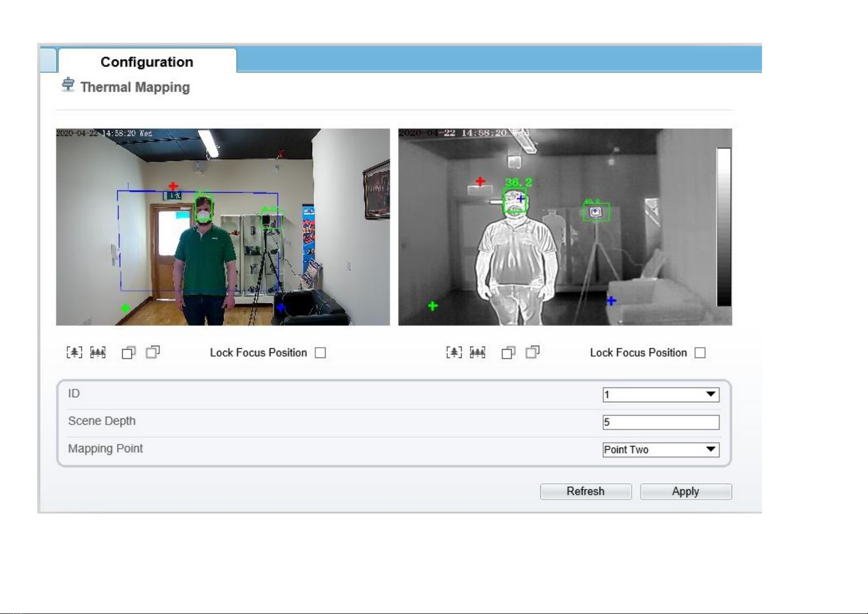Click the grayscale temperature bar in thermal view
This screenshot has width=868, height=614.
(724, 227)
